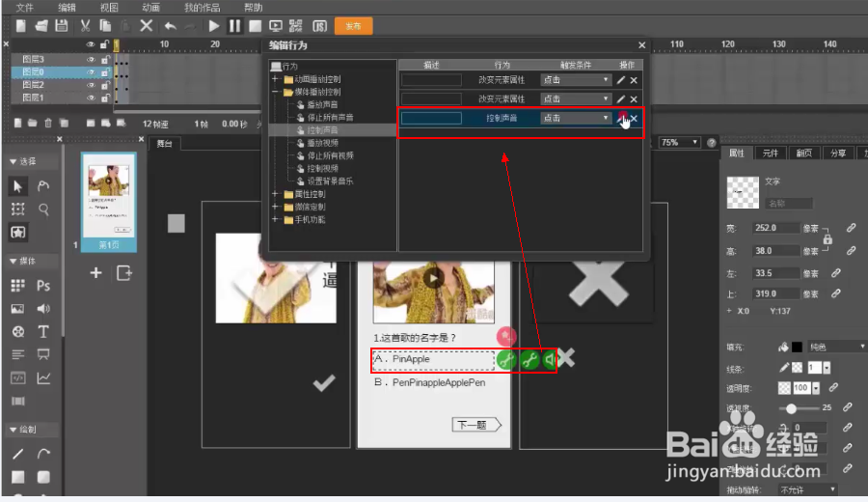This screenshot has height=502, width=868.
Task: Click black fill color swatch
Action: click(x=798, y=348)
